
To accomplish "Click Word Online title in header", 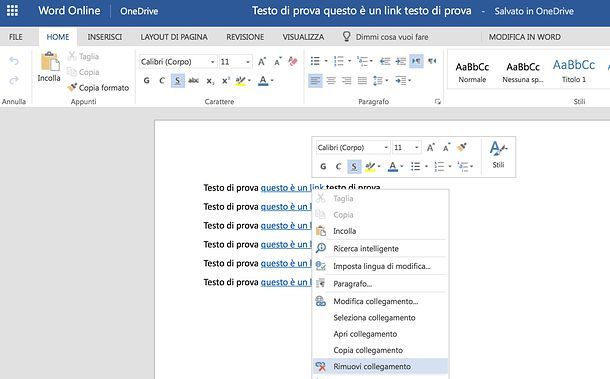I will tap(69, 11).
